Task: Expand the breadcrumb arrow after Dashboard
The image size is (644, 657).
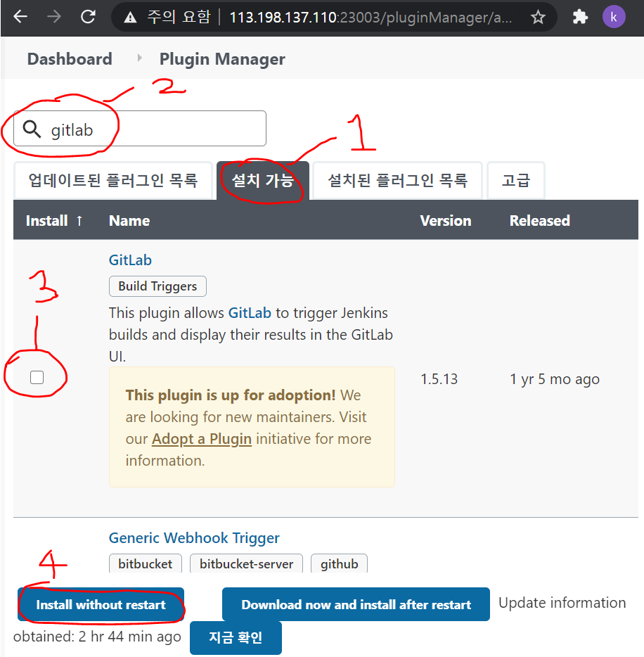Action: tap(139, 58)
